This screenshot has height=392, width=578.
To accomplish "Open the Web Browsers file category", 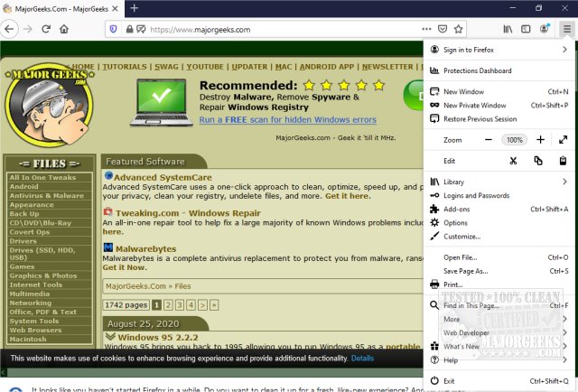I will coord(50,330).
